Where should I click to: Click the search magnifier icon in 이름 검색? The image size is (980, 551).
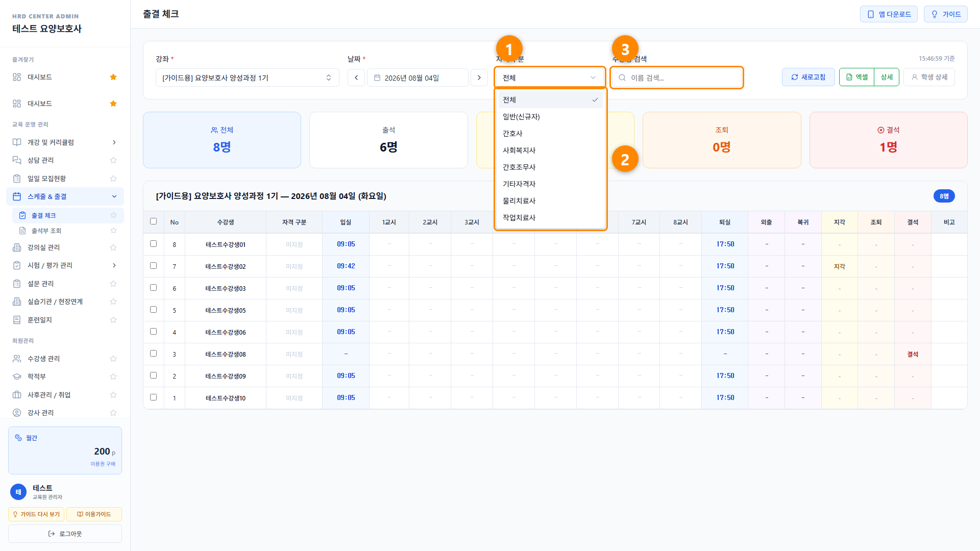click(622, 78)
